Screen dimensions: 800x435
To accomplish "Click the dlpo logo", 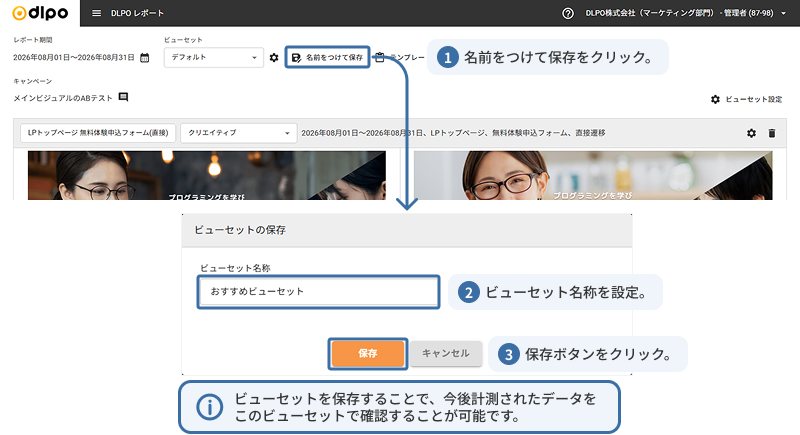I will (x=40, y=13).
